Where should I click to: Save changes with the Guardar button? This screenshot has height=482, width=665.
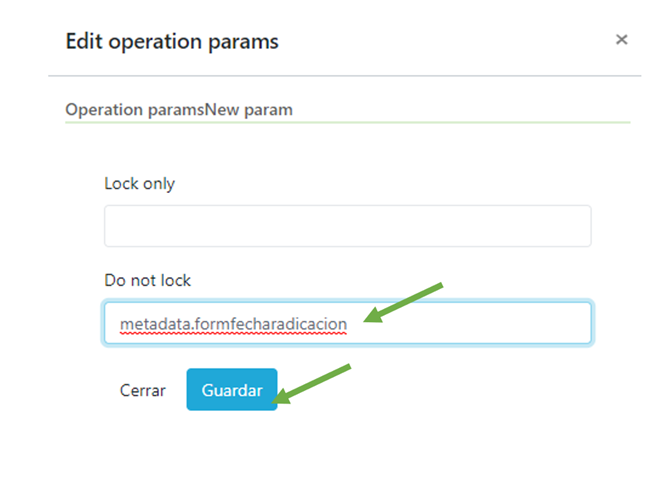(x=231, y=390)
